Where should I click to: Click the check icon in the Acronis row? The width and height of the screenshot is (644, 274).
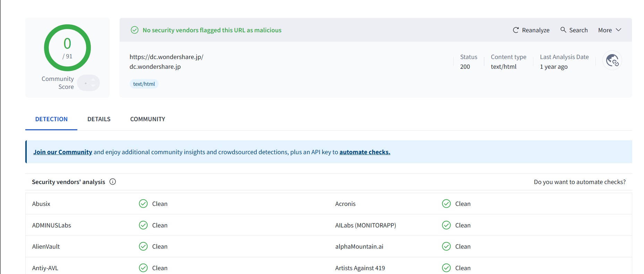[446, 204]
